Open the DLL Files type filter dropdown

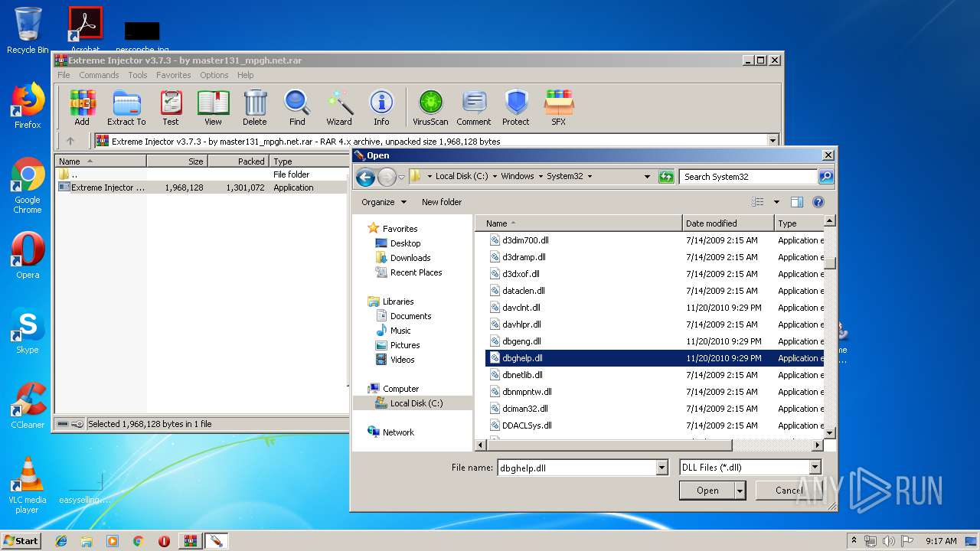(x=815, y=468)
